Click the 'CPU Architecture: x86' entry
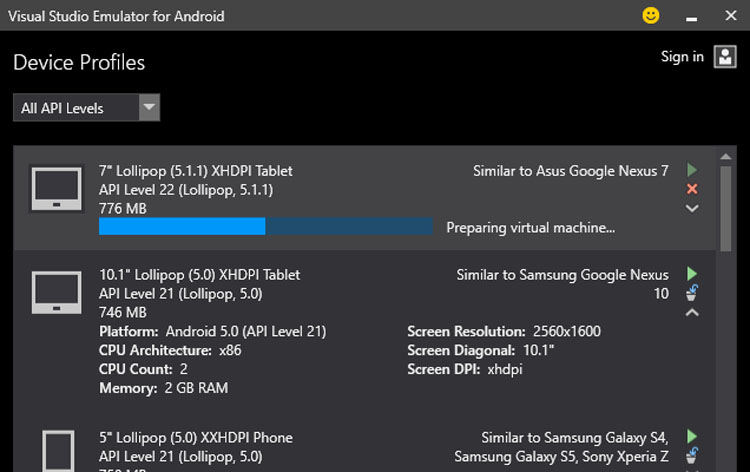Screen dimensions: 750x472 point(170,351)
